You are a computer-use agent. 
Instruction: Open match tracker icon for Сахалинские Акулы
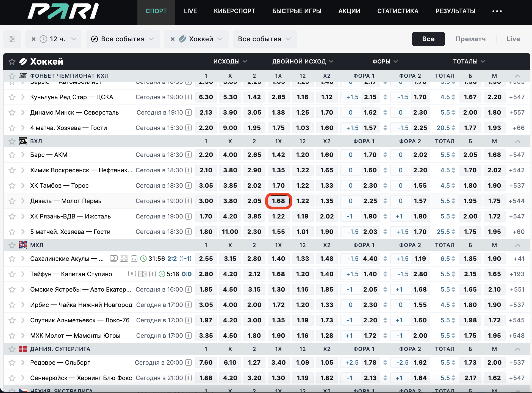124,259
